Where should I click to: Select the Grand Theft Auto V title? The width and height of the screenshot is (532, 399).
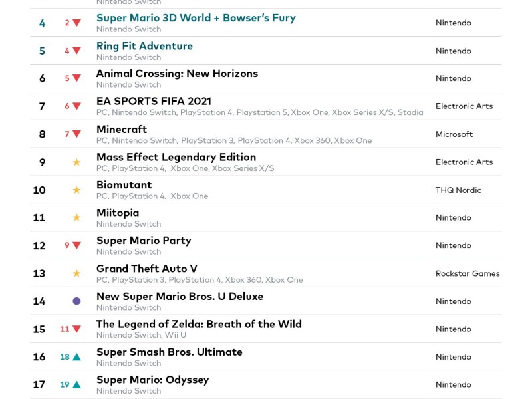click(x=146, y=269)
